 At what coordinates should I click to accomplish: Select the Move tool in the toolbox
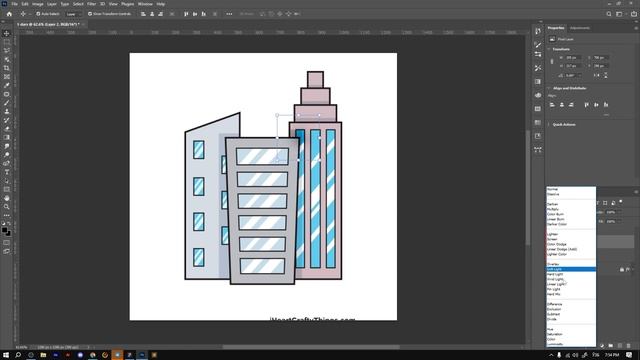[x=7, y=33]
